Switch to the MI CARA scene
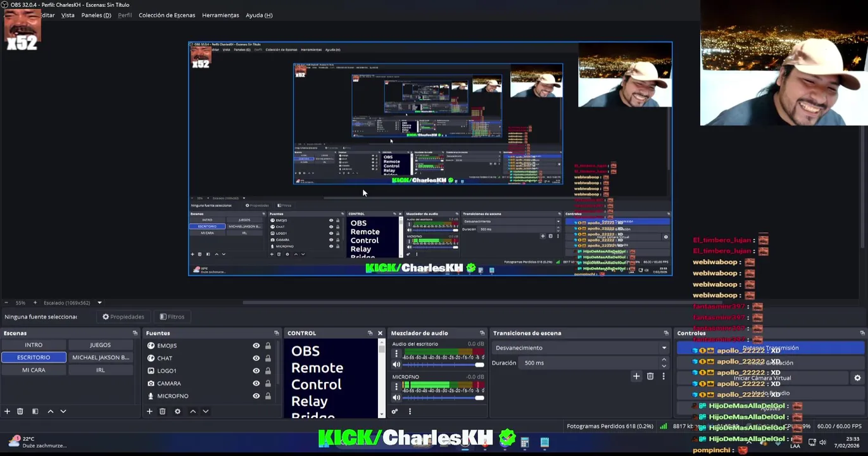868x456 pixels. coord(34,370)
